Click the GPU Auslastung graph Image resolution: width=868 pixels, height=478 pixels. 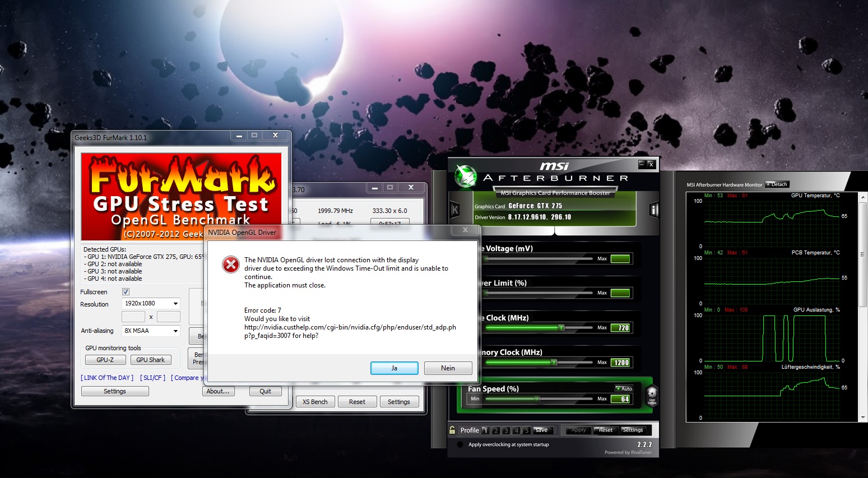[x=772, y=337]
